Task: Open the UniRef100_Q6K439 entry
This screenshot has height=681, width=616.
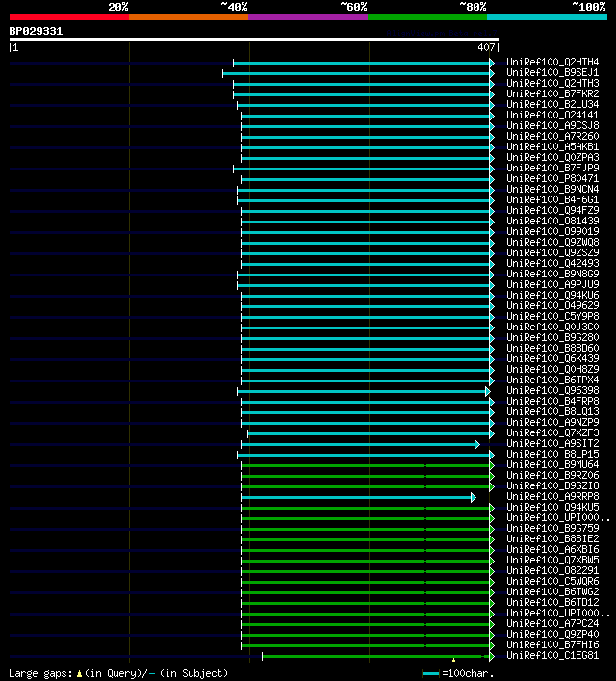Action: [x=552, y=358]
